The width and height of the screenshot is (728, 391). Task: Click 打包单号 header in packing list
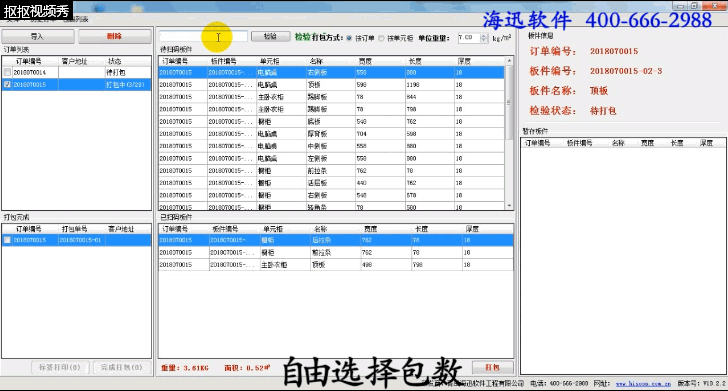74,229
